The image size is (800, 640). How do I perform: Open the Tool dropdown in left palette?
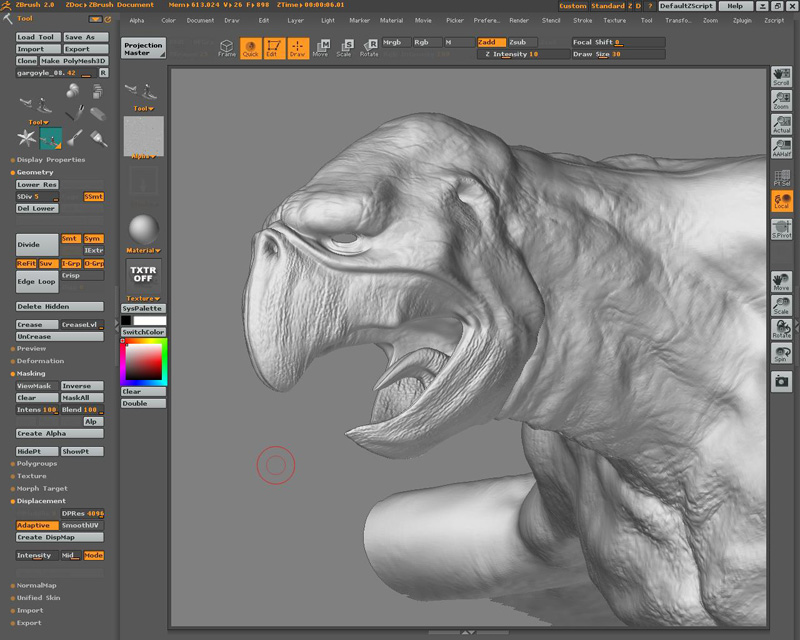tap(38, 122)
